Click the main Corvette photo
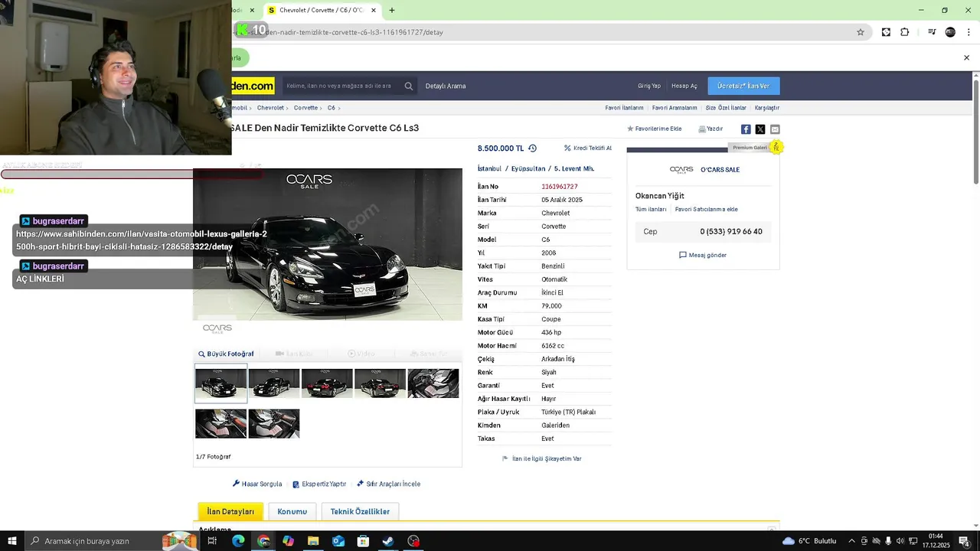980x551 pixels. 328,245
